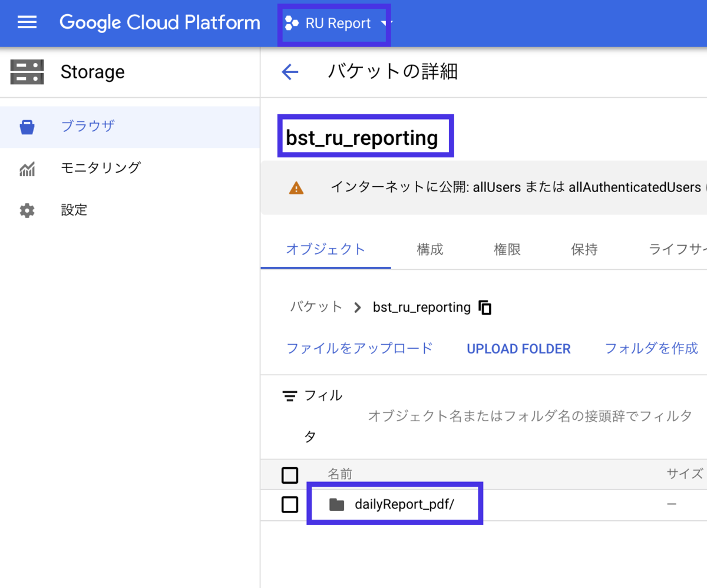This screenshot has height=588, width=707.
Task: Go back with the left arrow
Action: [290, 72]
